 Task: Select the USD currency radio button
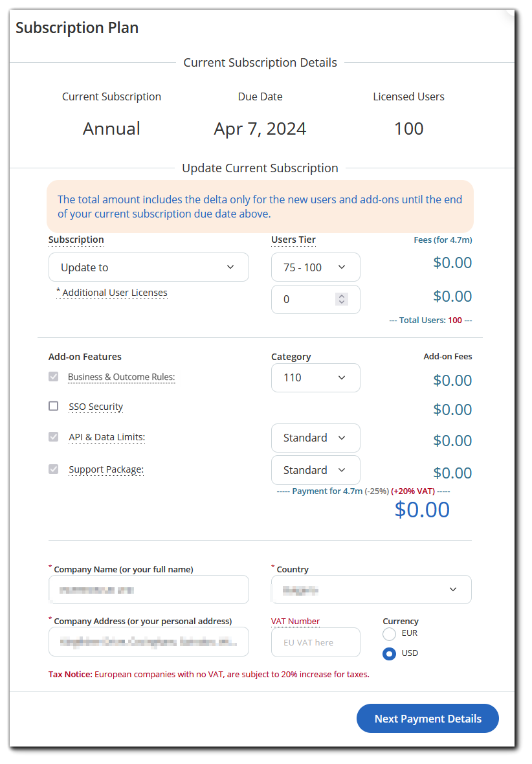click(389, 653)
